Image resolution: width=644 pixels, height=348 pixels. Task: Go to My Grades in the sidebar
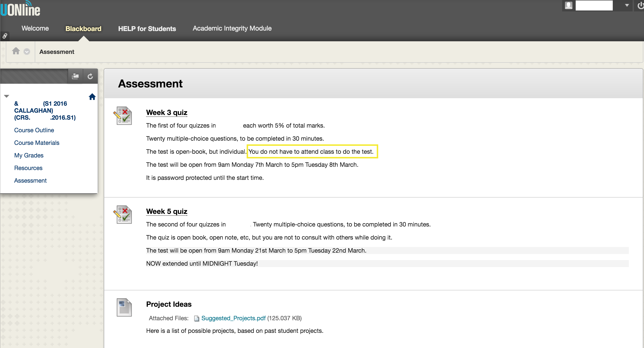coord(29,155)
